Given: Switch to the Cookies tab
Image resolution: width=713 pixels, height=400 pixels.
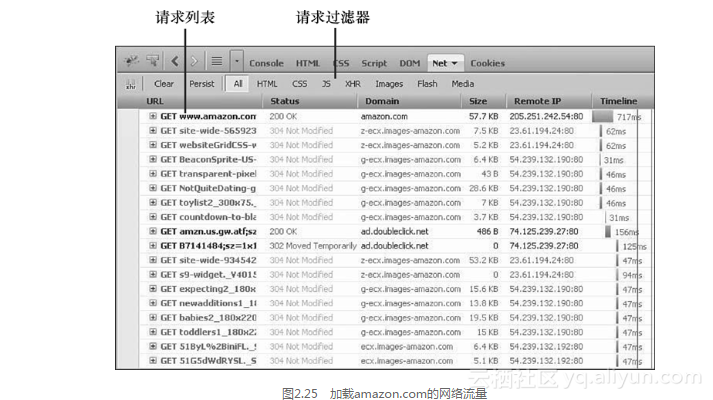Looking at the screenshot, I should click(487, 63).
